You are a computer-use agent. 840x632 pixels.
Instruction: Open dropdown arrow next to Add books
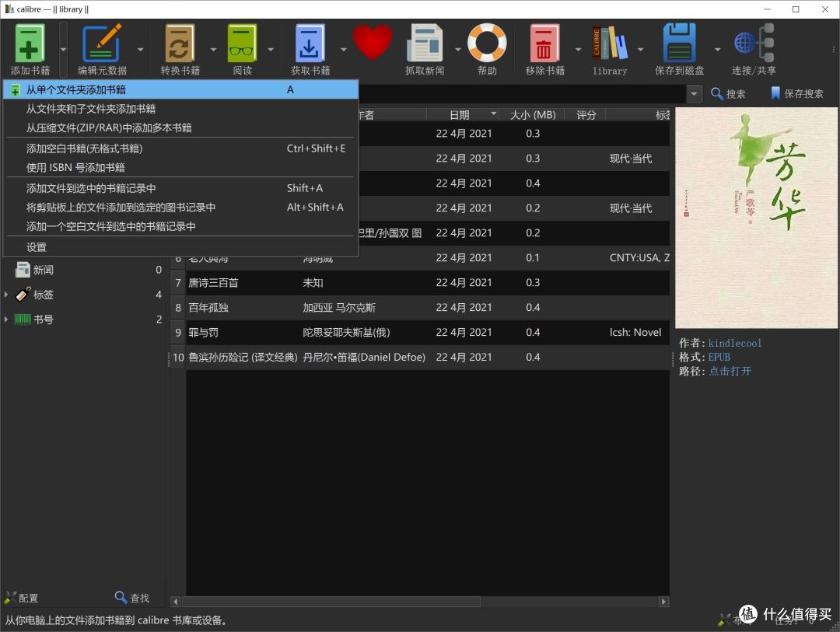[x=63, y=49]
